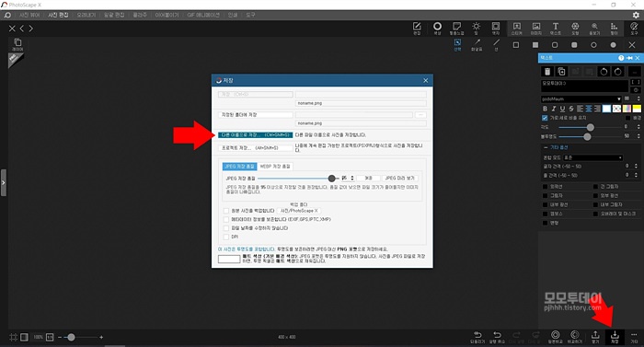Rotate text clockwise in text panel

coord(617,72)
